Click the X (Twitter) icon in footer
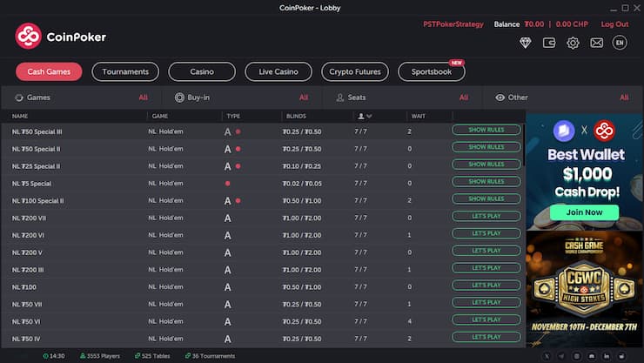This screenshot has height=363, width=644. 546,356
